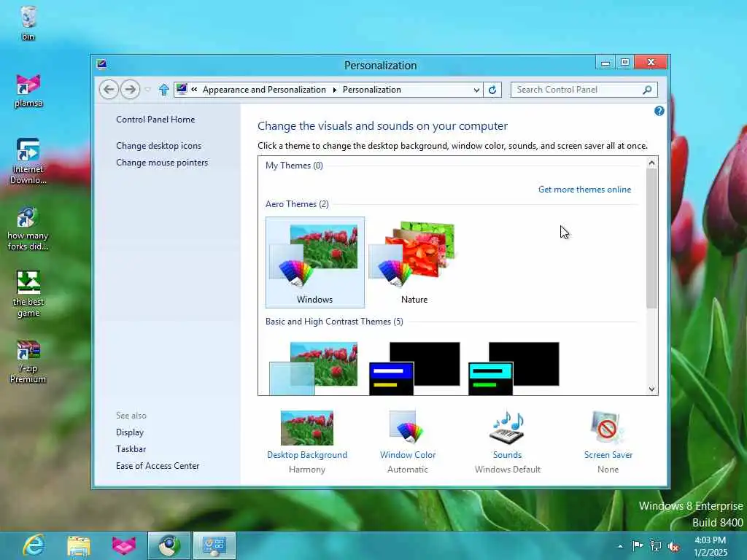The image size is (747, 560).
Task: Open the Action Center flag icon
Action: pyautogui.click(x=637, y=545)
